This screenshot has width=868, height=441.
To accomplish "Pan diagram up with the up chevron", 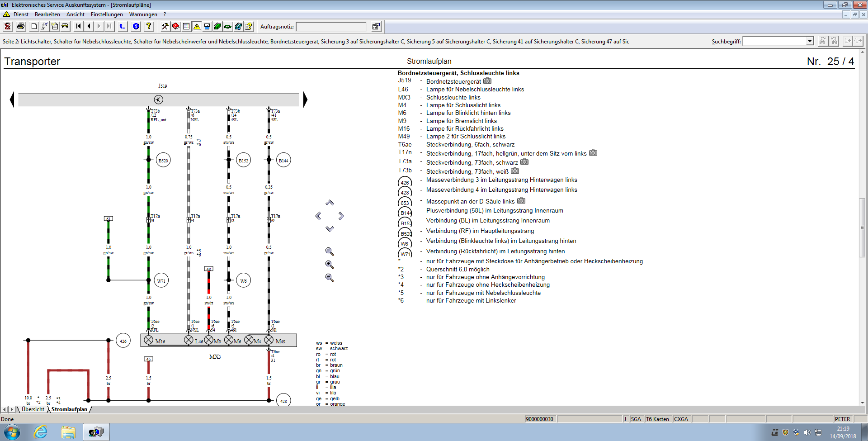I will tap(330, 203).
